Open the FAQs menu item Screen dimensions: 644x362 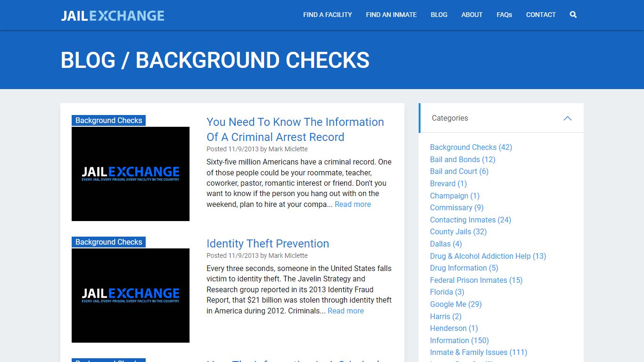(x=504, y=15)
